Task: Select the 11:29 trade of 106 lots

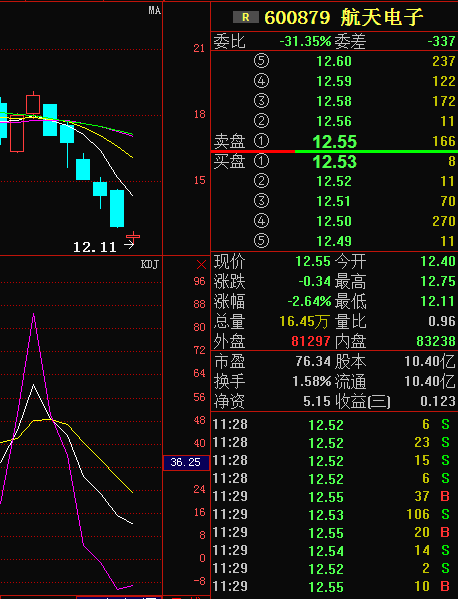Action: 333,515
